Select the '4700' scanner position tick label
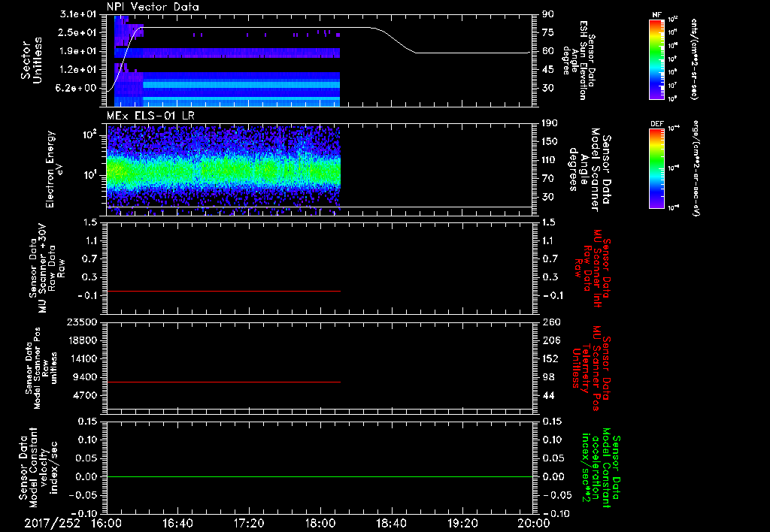This screenshot has width=770, height=532. point(86,395)
